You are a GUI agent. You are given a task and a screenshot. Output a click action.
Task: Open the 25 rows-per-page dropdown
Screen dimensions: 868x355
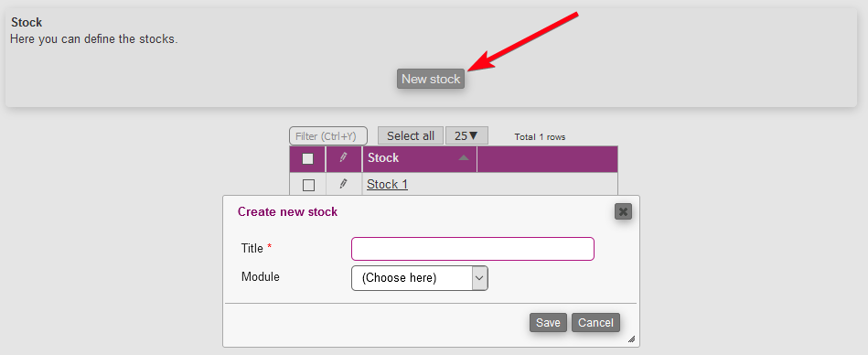[466, 135]
